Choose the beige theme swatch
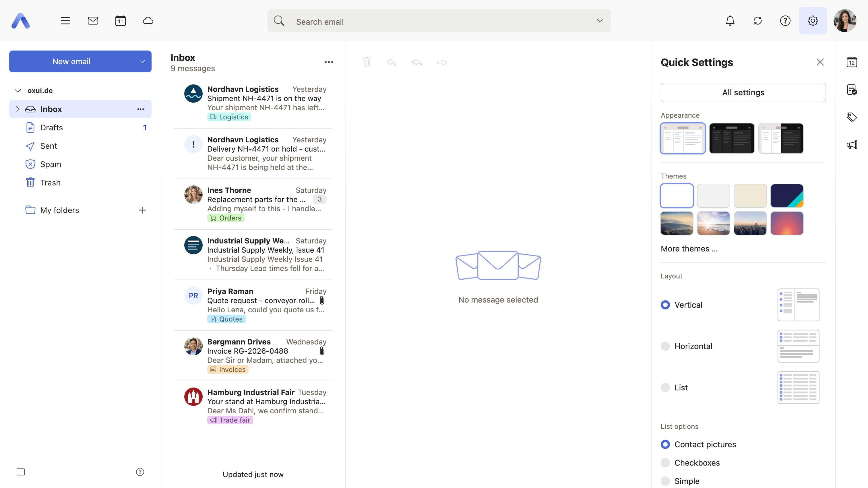The width and height of the screenshot is (868, 488). click(750, 196)
